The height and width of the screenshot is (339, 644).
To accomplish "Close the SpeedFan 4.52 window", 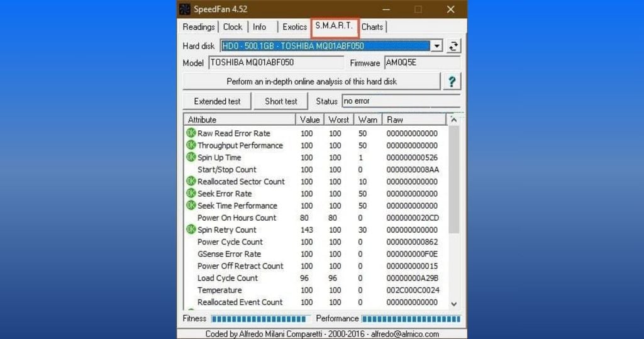I will pyautogui.click(x=450, y=9).
